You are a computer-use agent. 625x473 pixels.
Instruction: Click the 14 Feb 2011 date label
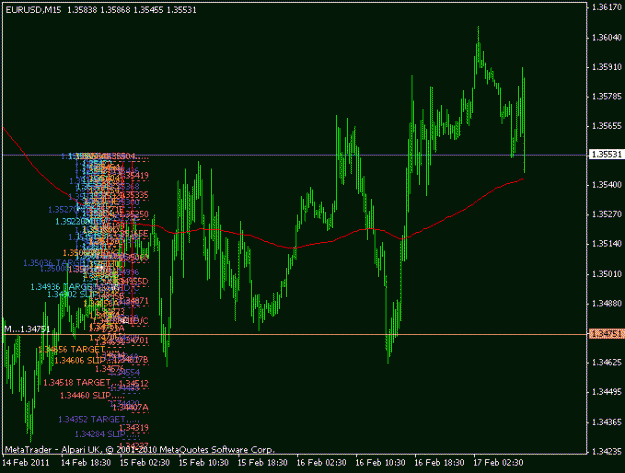click(x=26, y=463)
